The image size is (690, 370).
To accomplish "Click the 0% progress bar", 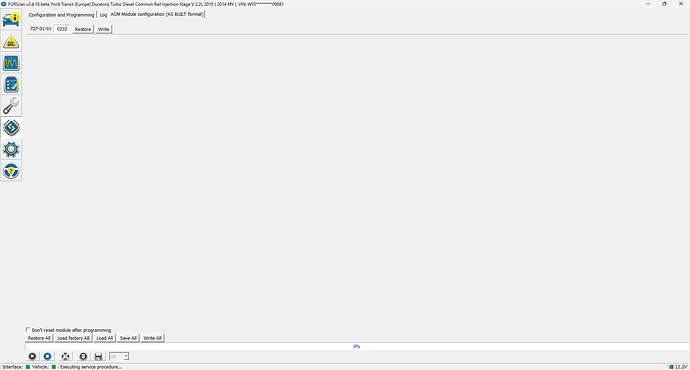I will tap(356, 347).
